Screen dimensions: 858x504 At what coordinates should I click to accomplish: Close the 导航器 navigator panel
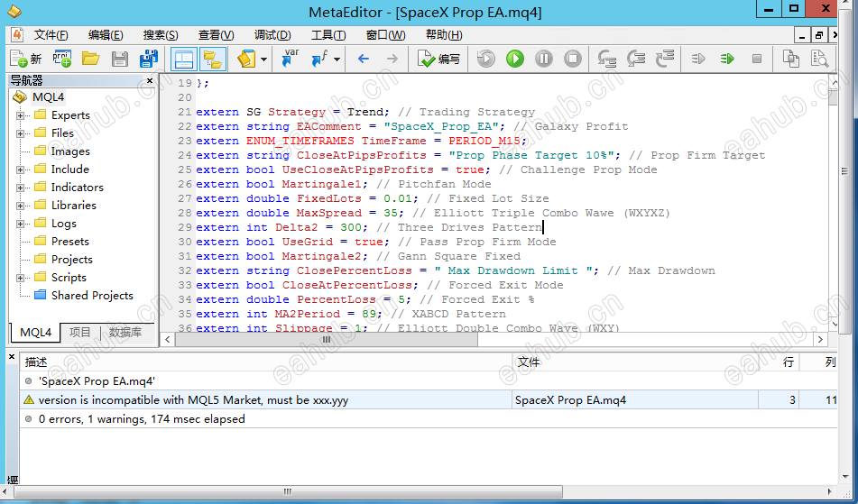point(150,80)
